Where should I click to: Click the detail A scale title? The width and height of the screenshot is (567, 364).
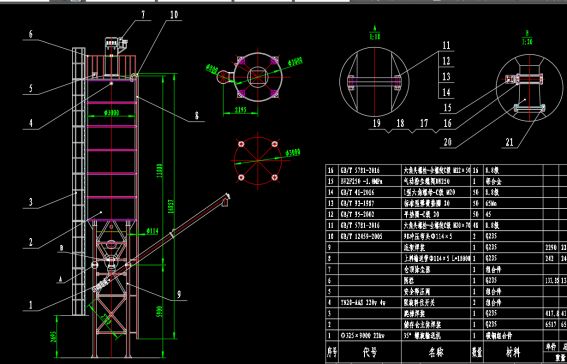point(375,33)
